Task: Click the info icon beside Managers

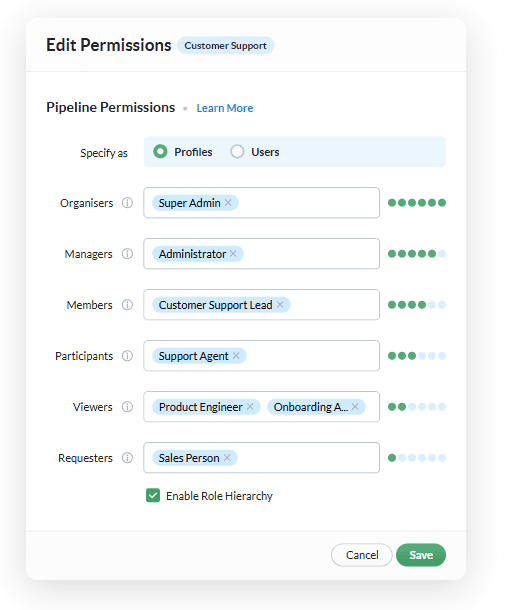Action: (x=127, y=254)
